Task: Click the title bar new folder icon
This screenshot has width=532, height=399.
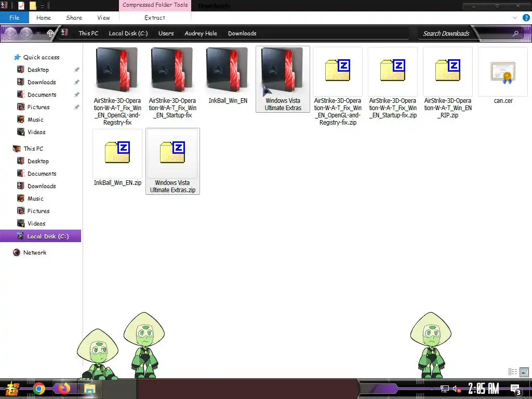Action: (x=33, y=5)
